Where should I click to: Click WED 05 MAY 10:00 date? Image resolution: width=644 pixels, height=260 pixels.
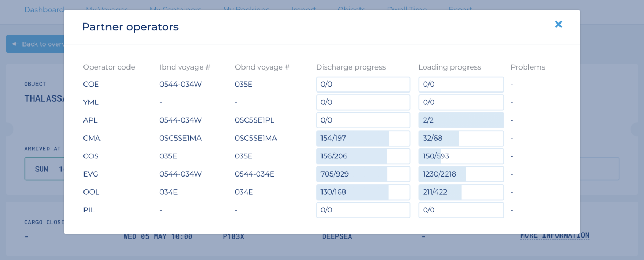point(158,236)
